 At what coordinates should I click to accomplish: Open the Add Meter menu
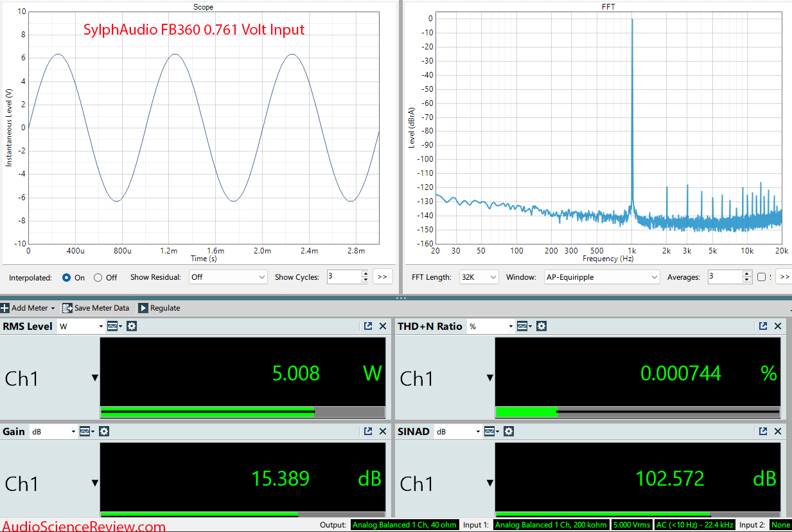(29, 308)
